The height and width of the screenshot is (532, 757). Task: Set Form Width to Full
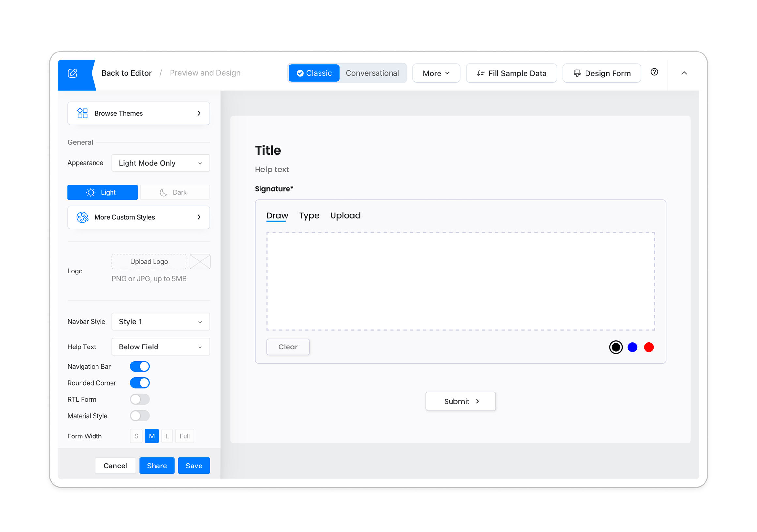[x=184, y=436]
